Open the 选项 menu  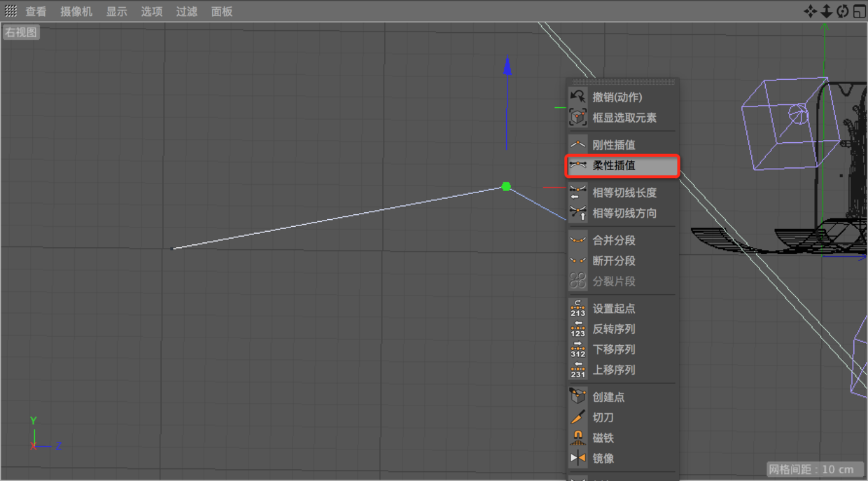click(152, 11)
